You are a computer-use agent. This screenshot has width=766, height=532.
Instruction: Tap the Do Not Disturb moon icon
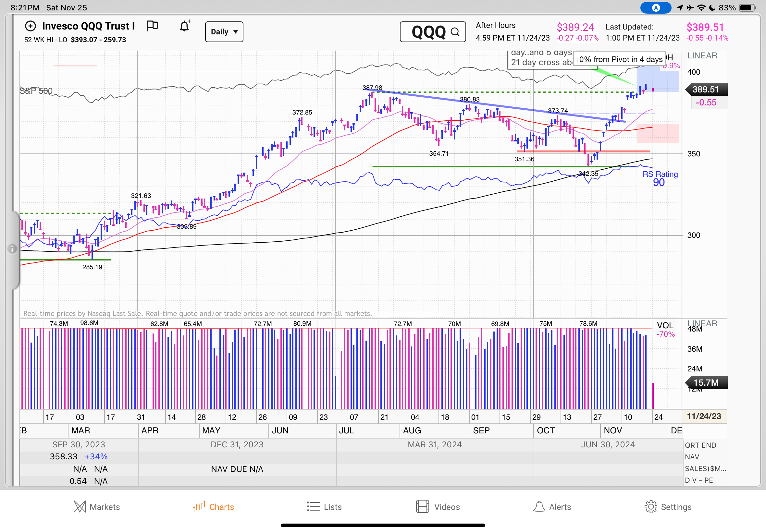712,8
